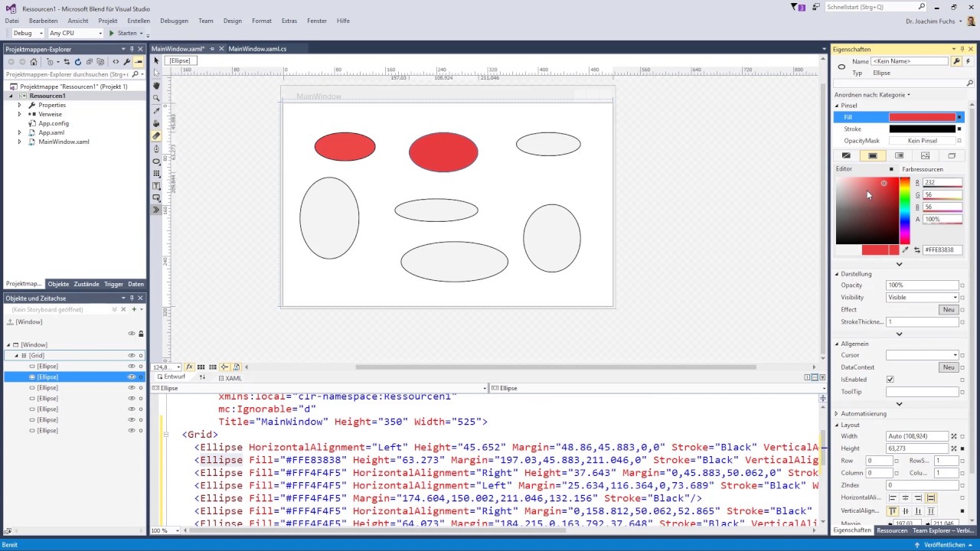The width and height of the screenshot is (980, 551).
Task: Choose the no brush tab icon
Action: click(x=846, y=155)
